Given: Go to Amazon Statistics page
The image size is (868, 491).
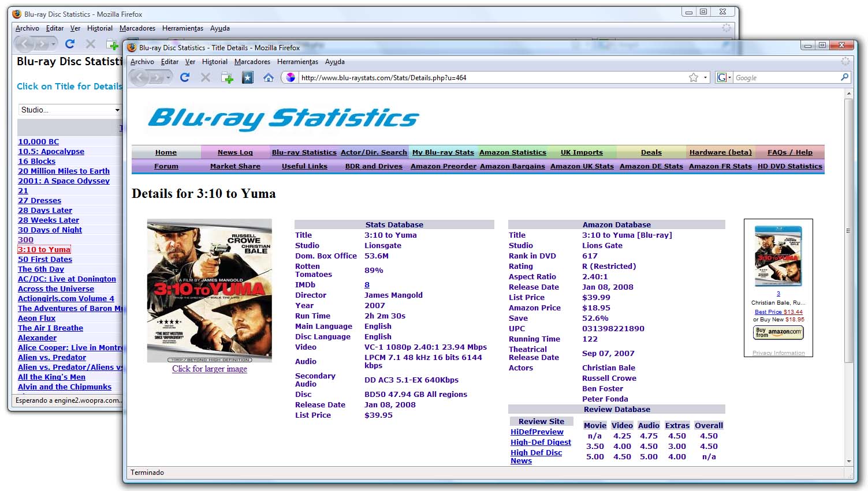Looking at the screenshot, I should click(513, 152).
